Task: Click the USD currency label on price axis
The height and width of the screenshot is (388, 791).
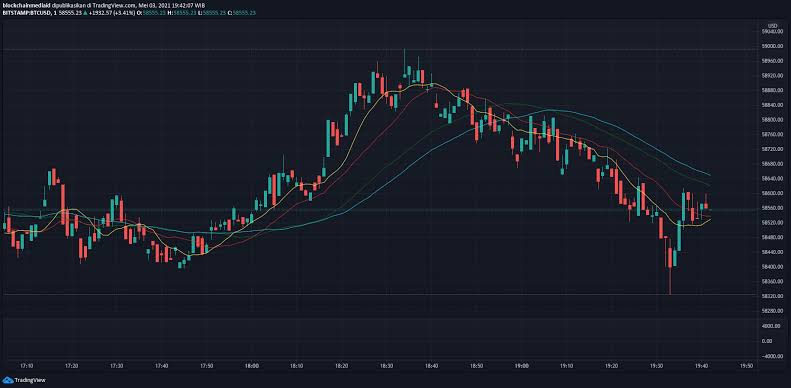Action: click(772, 26)
